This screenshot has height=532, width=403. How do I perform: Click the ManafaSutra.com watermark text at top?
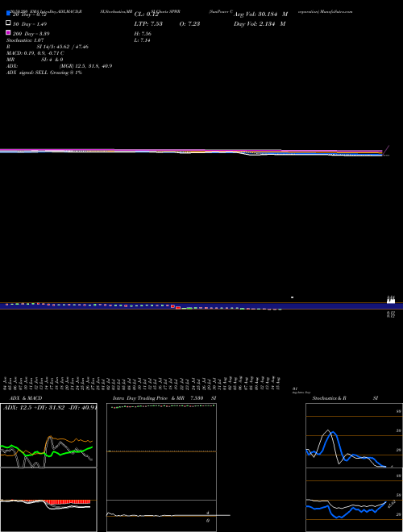tap(336, 11)
